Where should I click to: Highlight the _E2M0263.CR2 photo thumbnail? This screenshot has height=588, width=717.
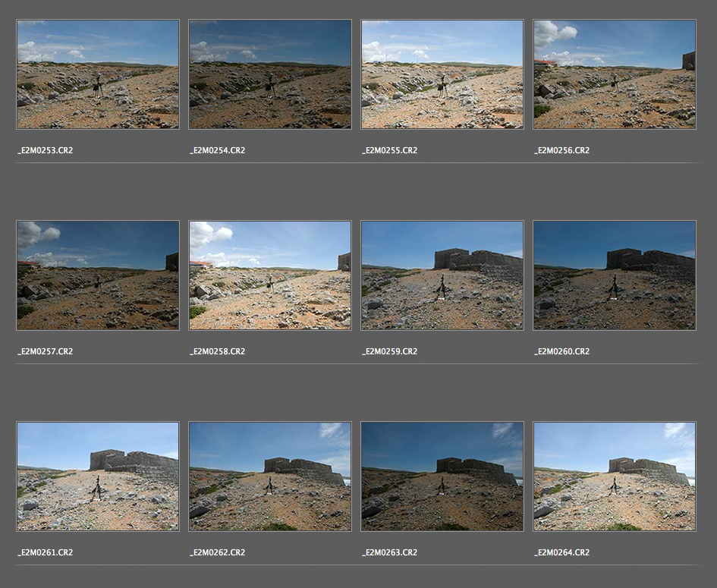coord(442,476)
